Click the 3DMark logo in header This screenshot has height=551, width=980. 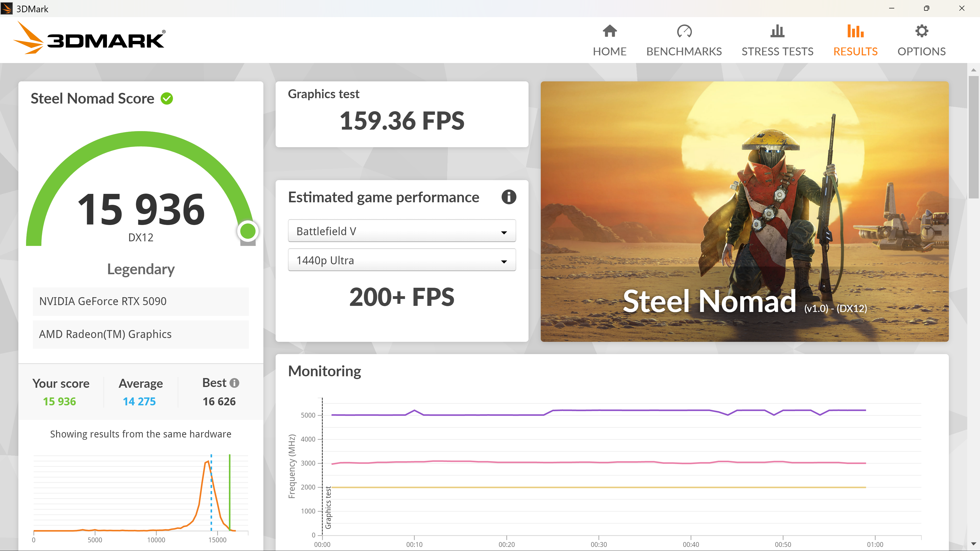(x=89, y=38)
